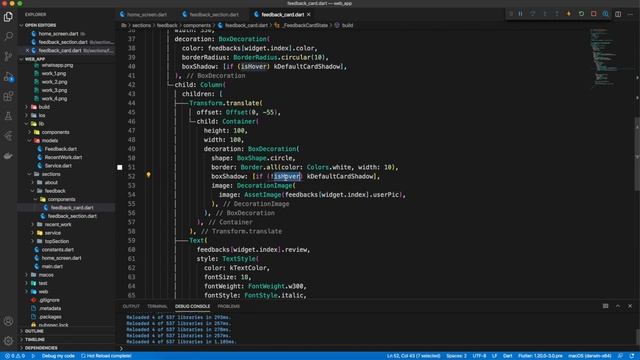640x360 pixels.
Task: Pause the debug session
Action: pyautogui.click(x=520, y=14)
